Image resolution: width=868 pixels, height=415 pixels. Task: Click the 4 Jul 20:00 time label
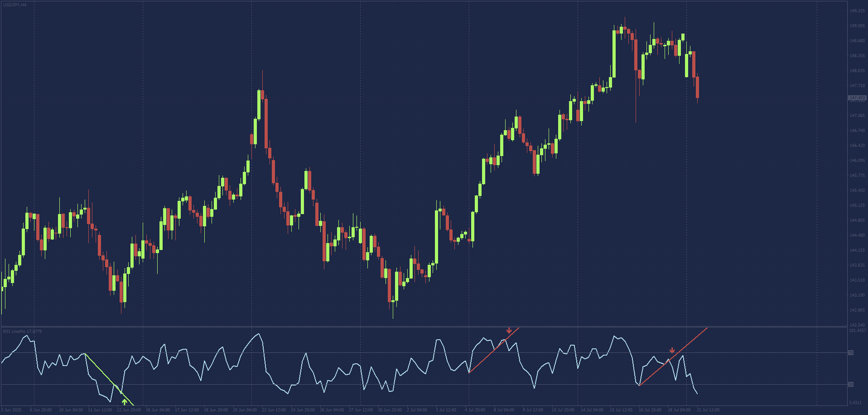(475, 410)
